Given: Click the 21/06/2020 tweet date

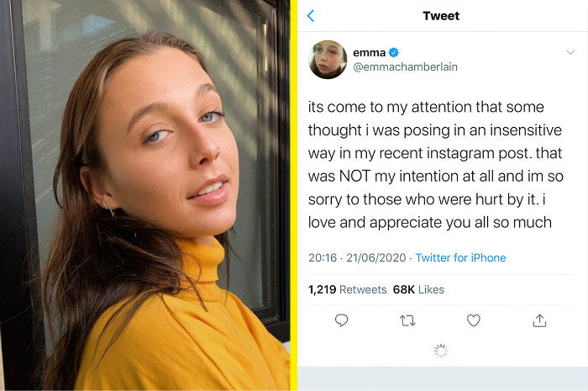Looking at the screenshot, I should [x=375, y=257].
